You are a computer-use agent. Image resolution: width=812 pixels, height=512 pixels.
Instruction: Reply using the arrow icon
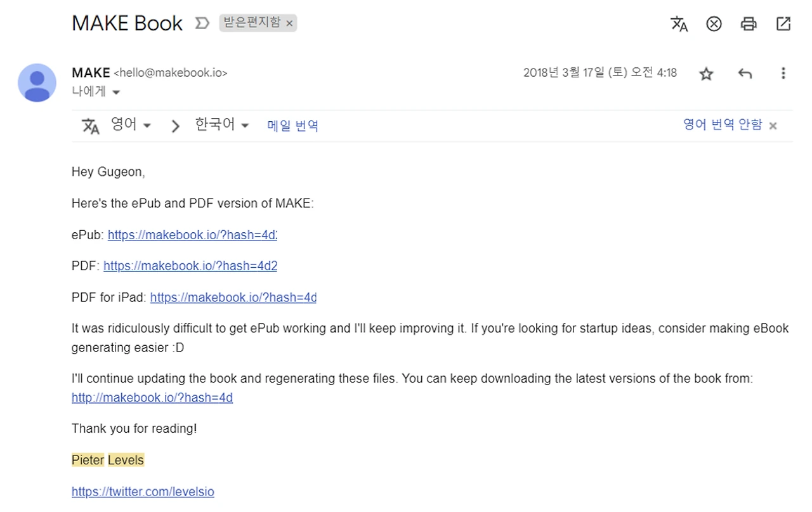click(x=745, y=74)
